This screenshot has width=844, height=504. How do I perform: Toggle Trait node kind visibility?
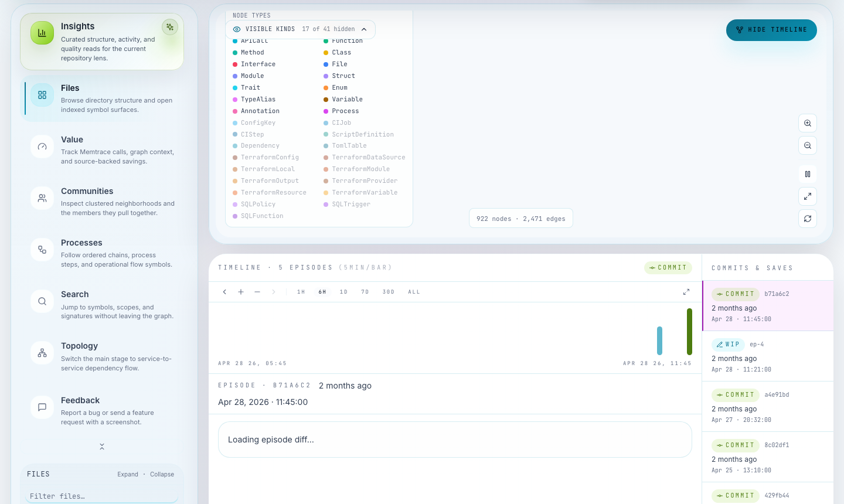(x=247, y=88)
